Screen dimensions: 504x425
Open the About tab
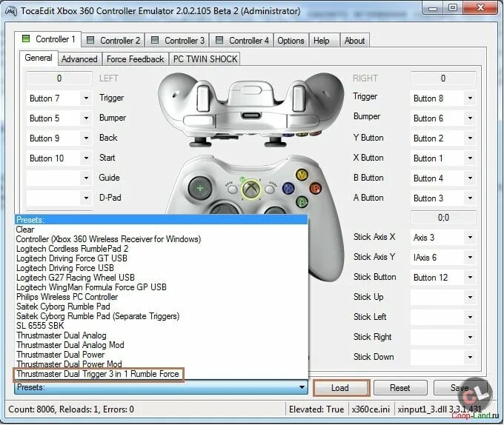pos(354,41)
